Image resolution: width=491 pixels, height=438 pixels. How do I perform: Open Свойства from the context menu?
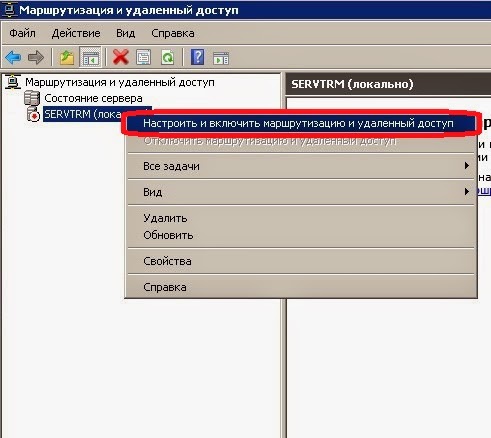[x=301, y=261]
